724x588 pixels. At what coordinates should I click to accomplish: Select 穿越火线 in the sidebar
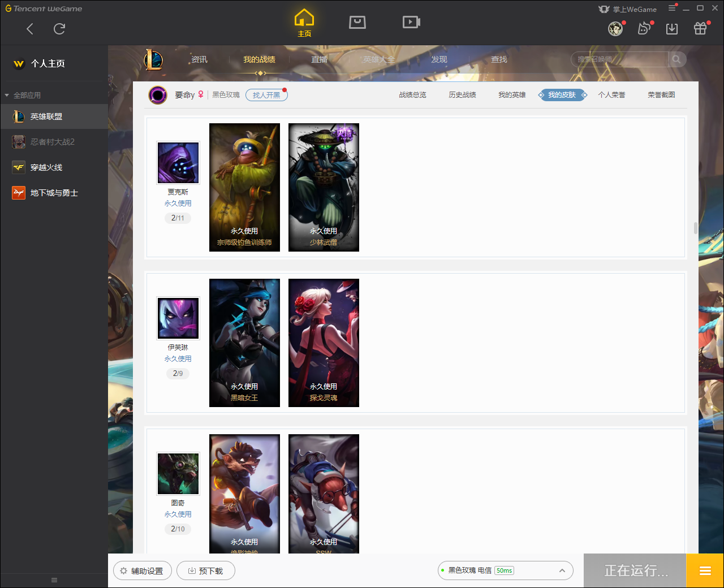pos(54,167)
